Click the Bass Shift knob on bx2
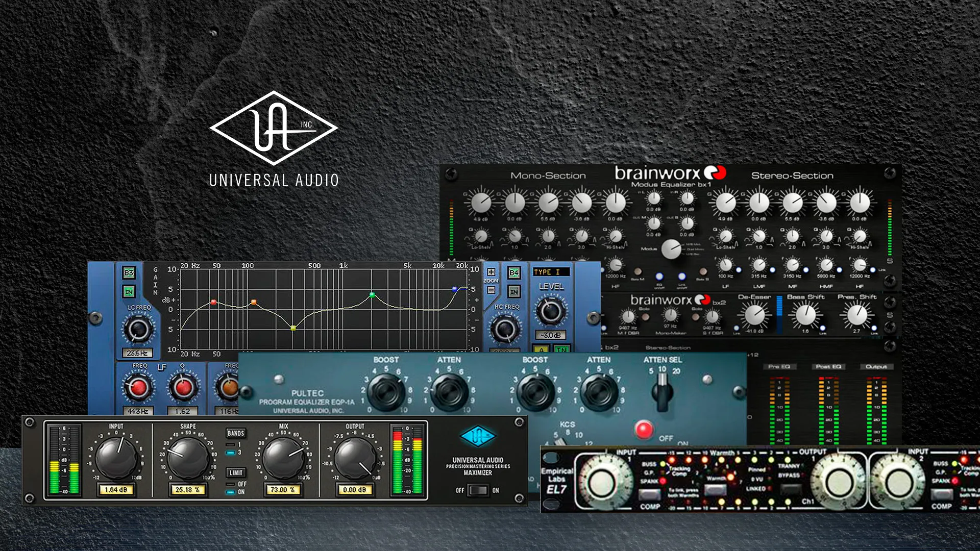 click(x=805, y=315)
